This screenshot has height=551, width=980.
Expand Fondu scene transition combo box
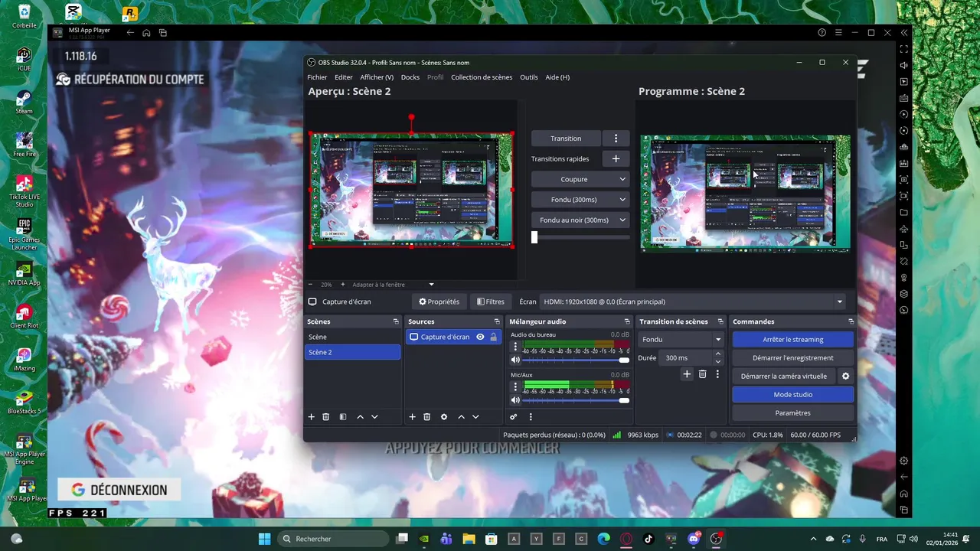point(681,340)
